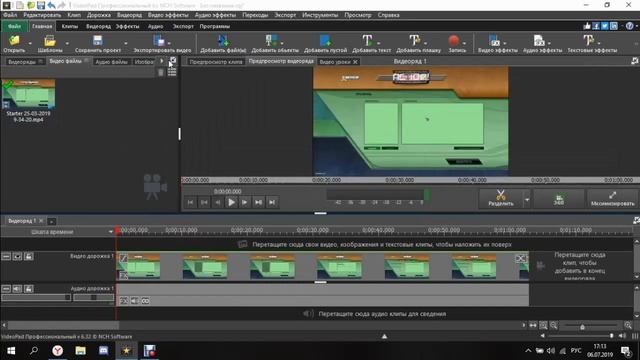
Task: Click the trash delete icon in media bin
Action: [161, 72]
